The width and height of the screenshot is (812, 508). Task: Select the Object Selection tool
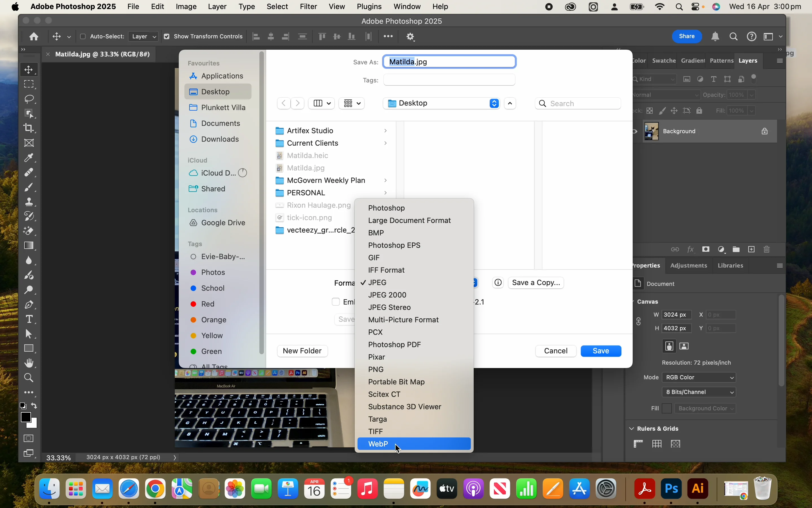point(29,113)
